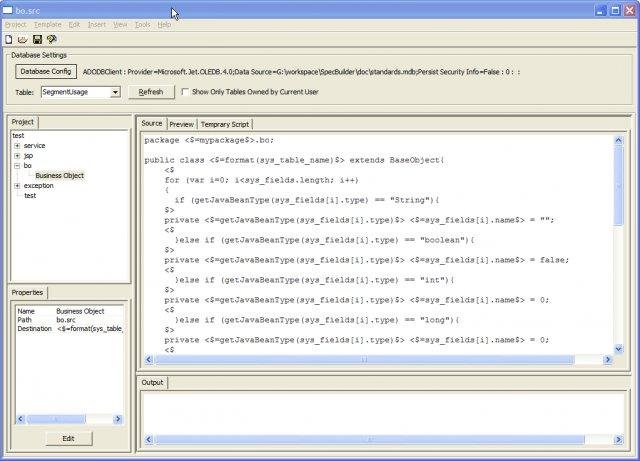The image size is (640, 461).
Task: Open the Insert menu
Action: point(97,25)
